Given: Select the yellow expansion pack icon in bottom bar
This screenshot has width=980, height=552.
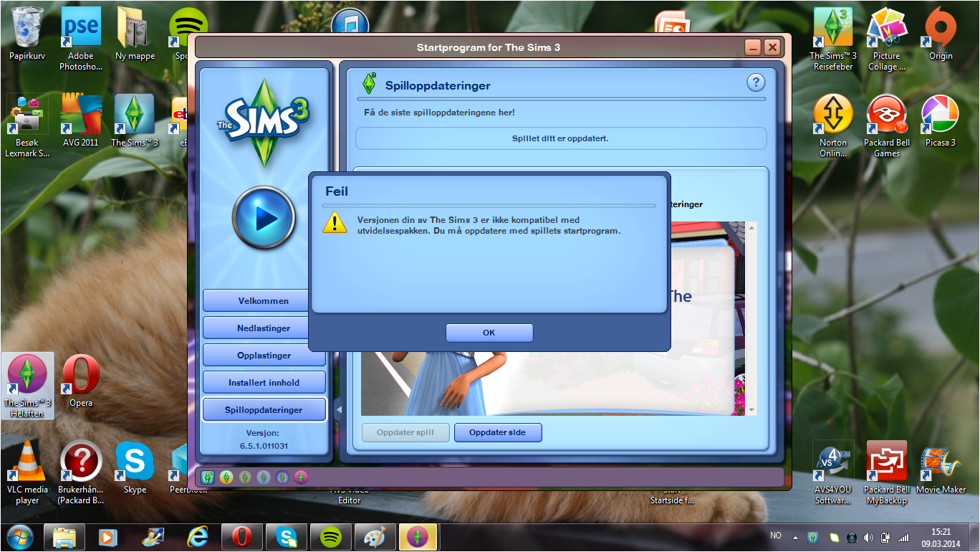Looking at the screenshot, I should [x=226, y=477].
